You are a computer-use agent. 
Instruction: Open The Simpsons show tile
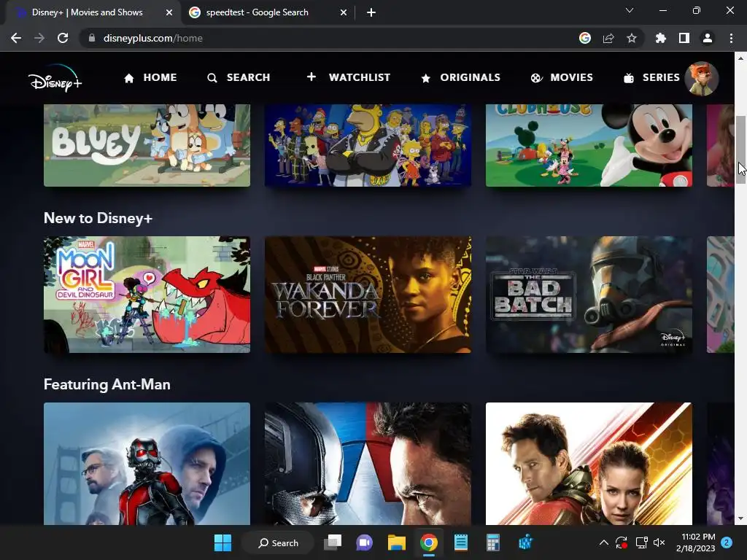368,145
